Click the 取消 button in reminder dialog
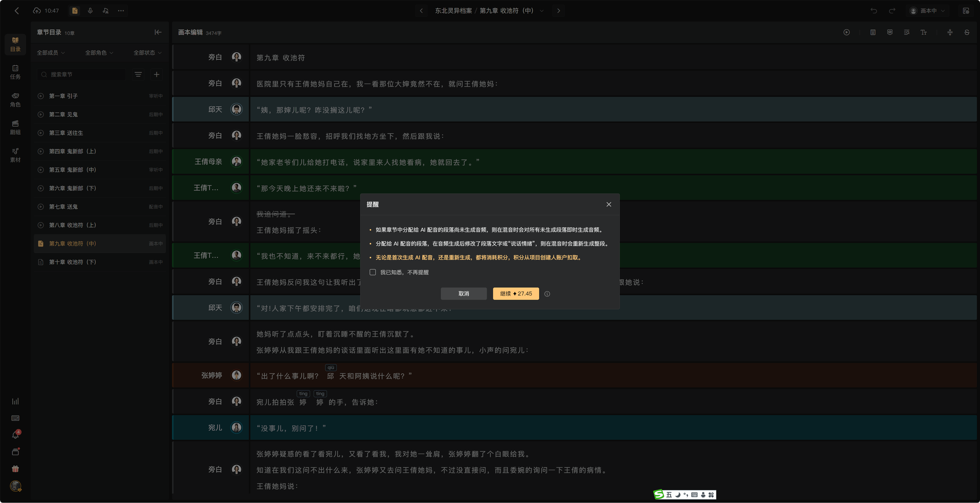This screenshot has height=503, width=980. pyautogui.click(x=464, y=294)
